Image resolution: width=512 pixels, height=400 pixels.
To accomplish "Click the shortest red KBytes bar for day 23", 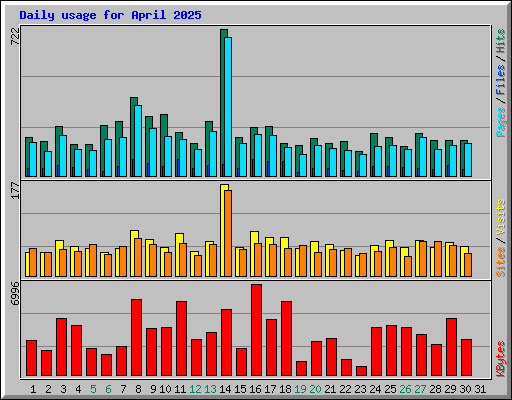I will (x=361, y=371).
